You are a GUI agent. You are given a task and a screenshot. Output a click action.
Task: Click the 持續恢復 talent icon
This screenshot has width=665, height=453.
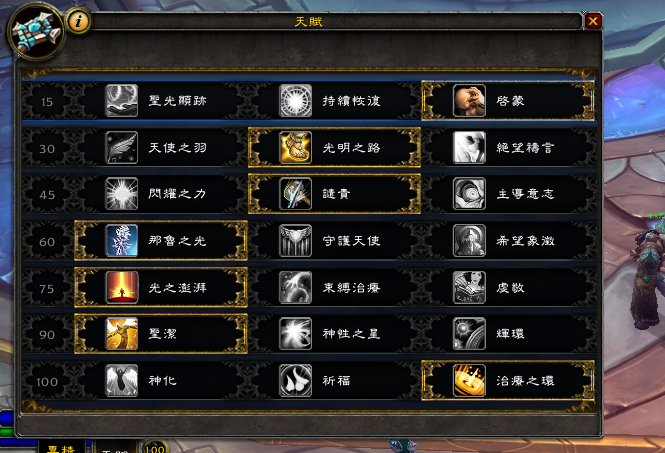[295, 101]
